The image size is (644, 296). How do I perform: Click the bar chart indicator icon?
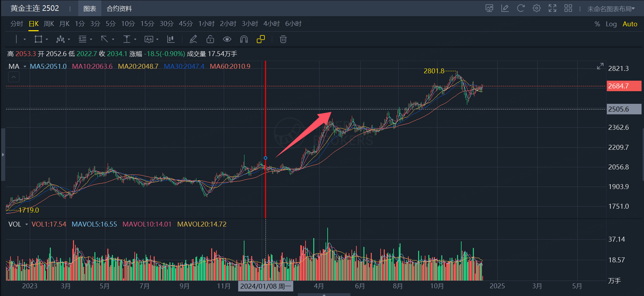click(x=171, y=39)
